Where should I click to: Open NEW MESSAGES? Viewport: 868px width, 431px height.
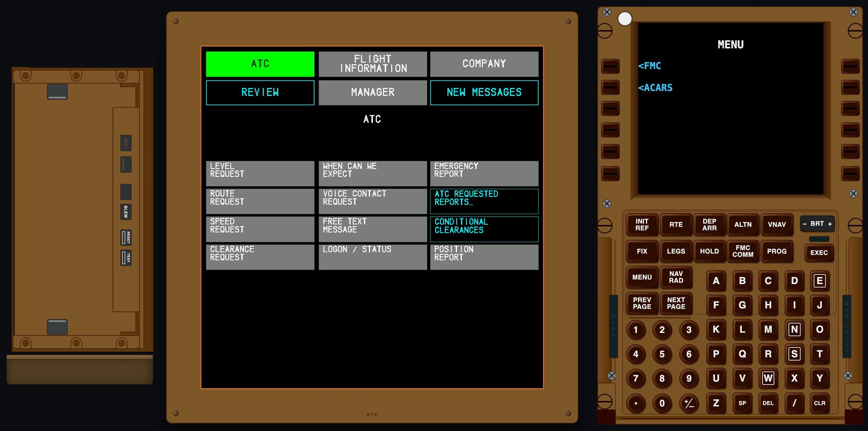484,92
